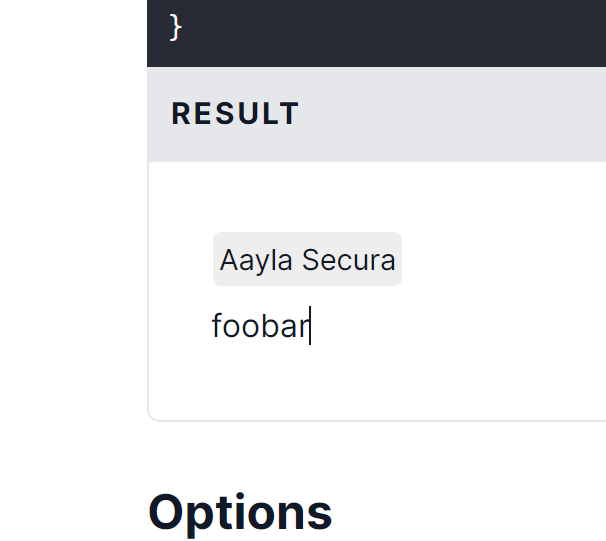Click blank space right of Options heading
Screen dimensions: 606x541
point(470,512)
